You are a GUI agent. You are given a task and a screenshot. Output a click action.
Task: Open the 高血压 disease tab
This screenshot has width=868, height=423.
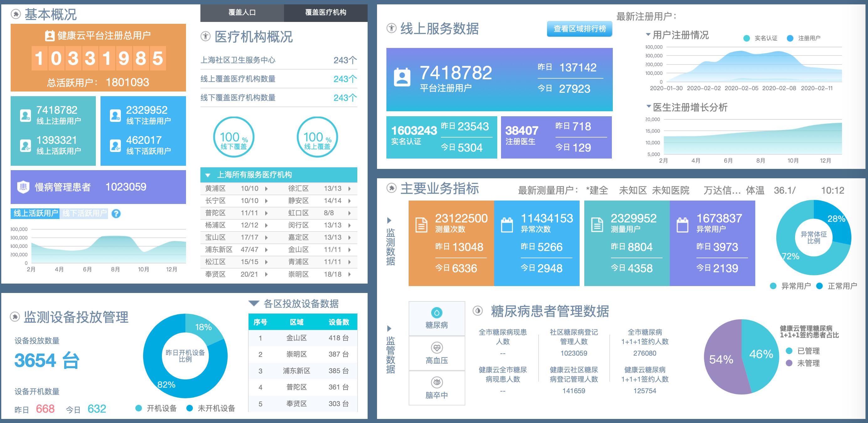[437, 353]
